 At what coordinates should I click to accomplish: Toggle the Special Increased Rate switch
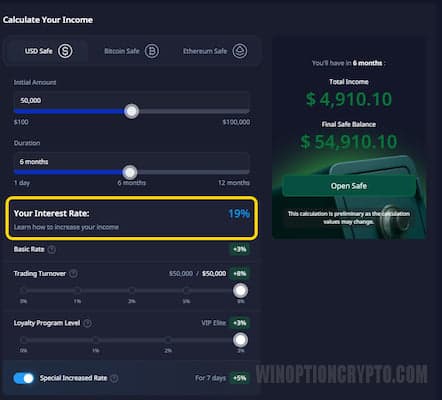[x=24, y=378]
